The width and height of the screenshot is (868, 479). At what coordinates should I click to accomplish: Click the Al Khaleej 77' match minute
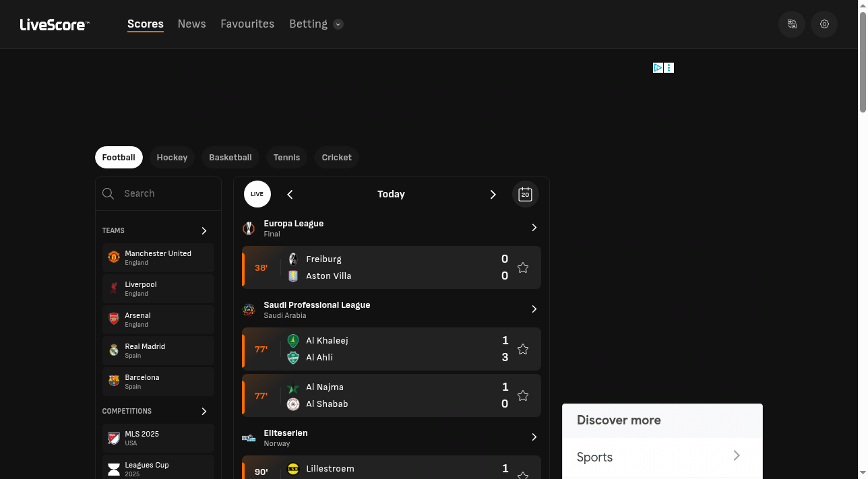point(261,349)
